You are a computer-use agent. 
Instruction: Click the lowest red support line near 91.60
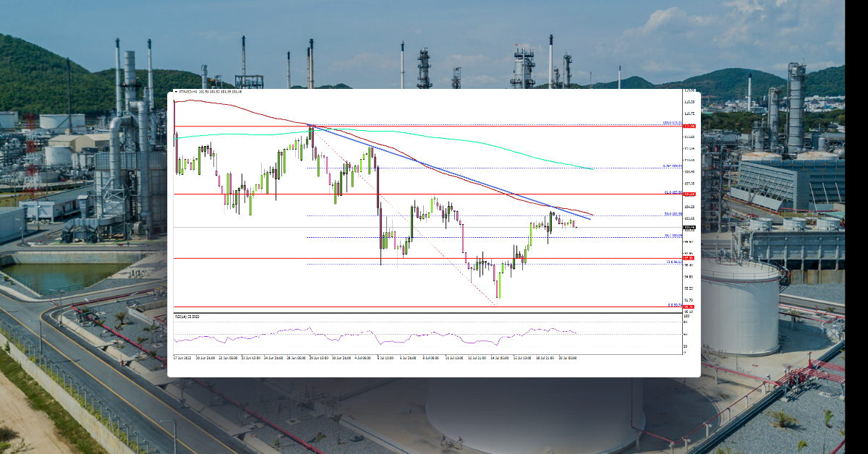(x=434, y=307)
